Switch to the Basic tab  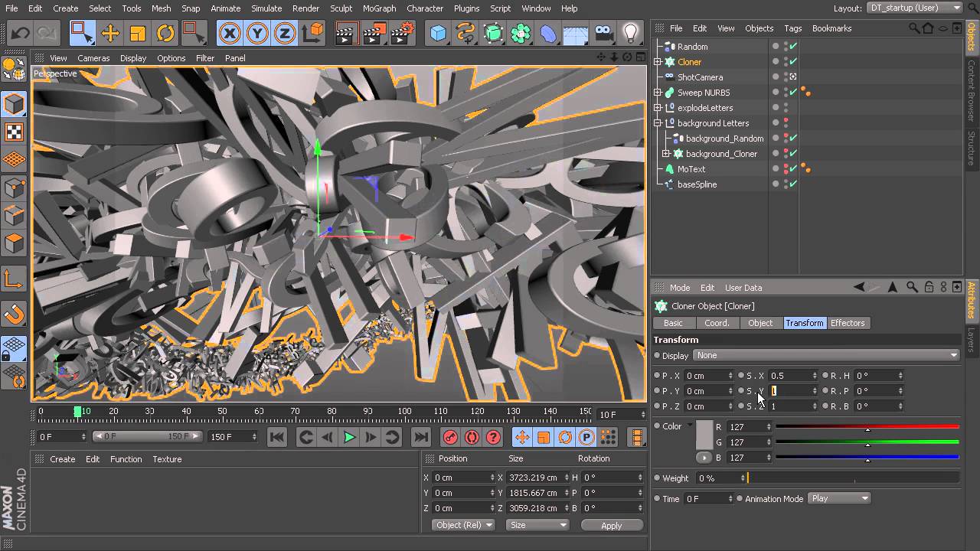673,323
